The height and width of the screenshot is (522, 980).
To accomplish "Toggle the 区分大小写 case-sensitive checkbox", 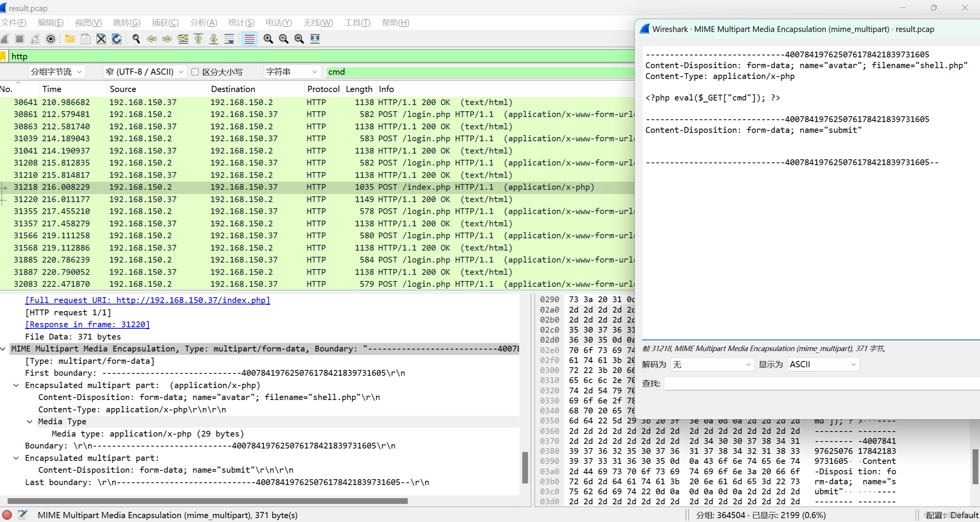I will tap(195, 72).
